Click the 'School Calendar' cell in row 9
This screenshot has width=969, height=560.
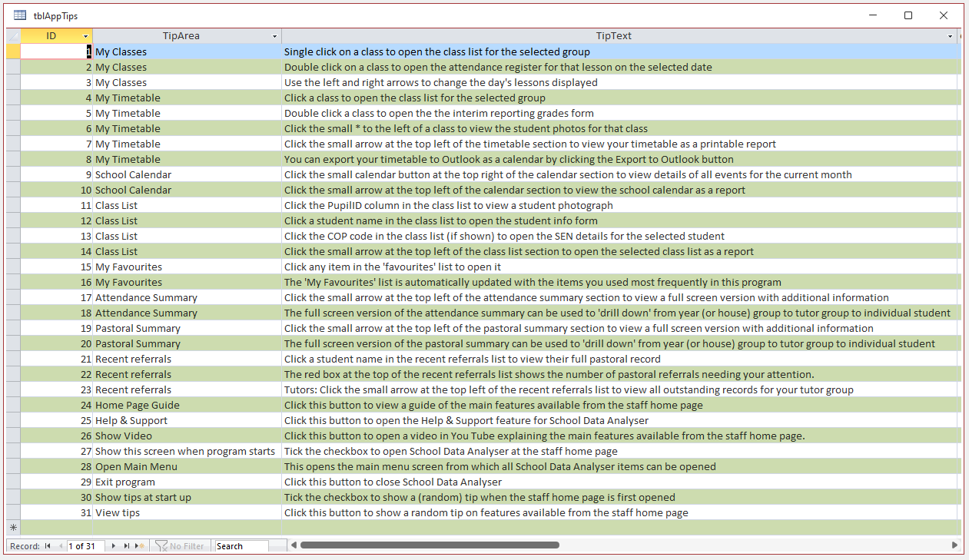click(187, 174)
